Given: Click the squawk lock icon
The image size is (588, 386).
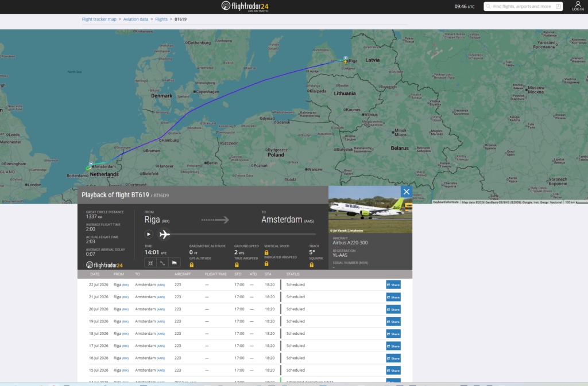Looking at the screenshot, I should (311, 265).
